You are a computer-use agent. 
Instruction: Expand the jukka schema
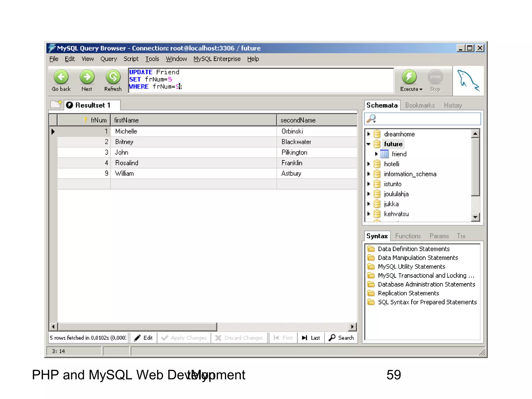click(x=368, y=204)
